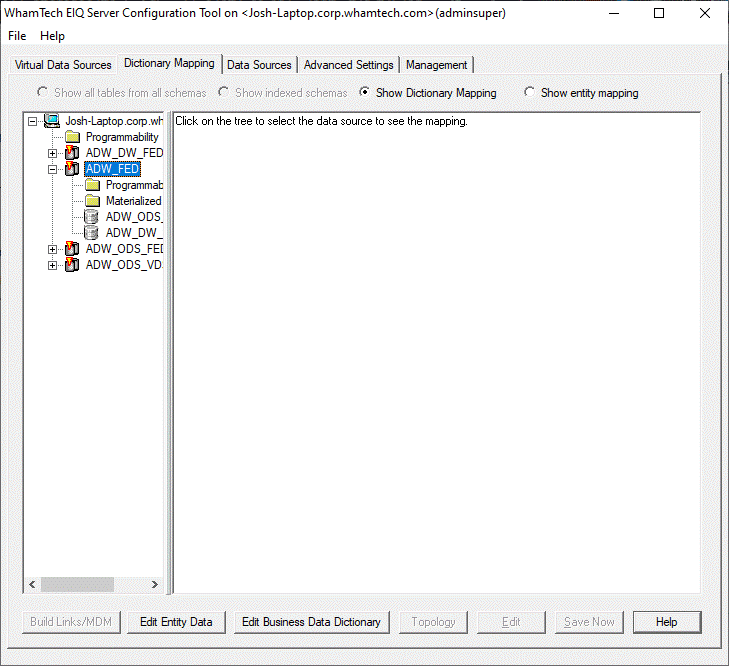This screenshot has height=666, width=729.
Task: Minimize the WhamTech configuration window
Action: [x=614, y=13]
